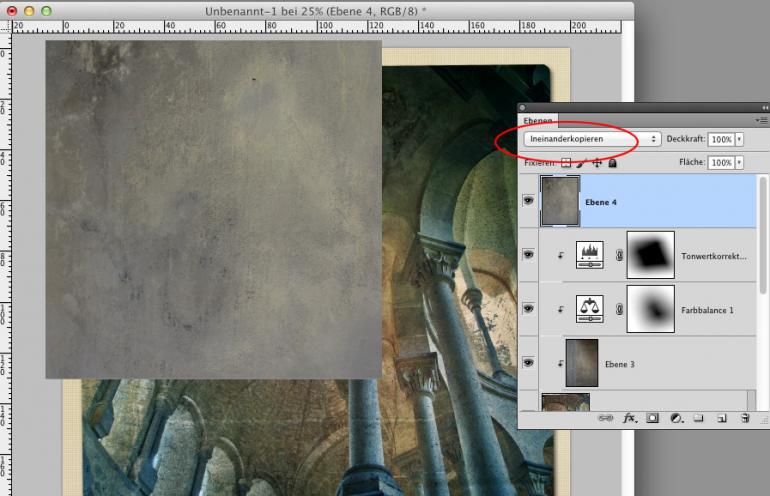Image resolution: width=770 pixels, height=496 pixels.
Task: Select Farbbalance 1 balance scale icon
Action: 590,309
